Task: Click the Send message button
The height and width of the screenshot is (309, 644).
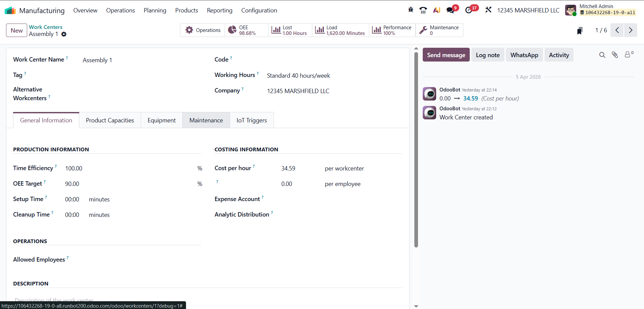Action: click(446, 55)
